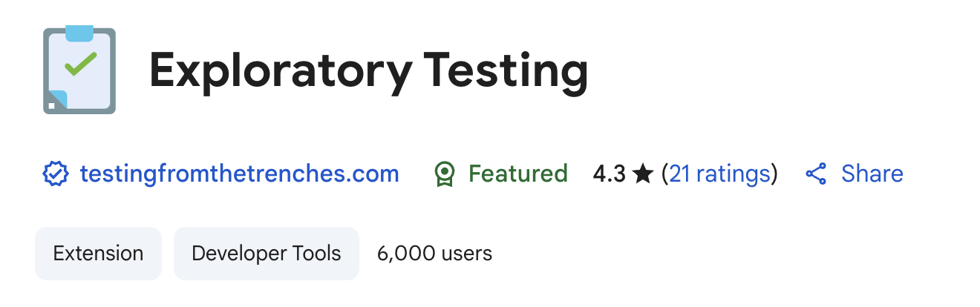The height and width of the screenshot is (307, 980).
Task: Click the 6,000 number in the user count
Action: [x=405, y=254]
